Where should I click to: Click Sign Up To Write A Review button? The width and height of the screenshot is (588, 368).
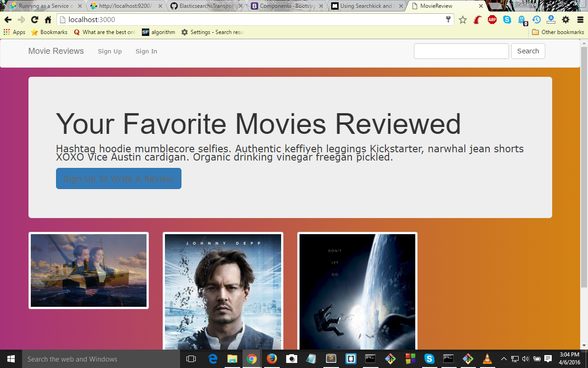coord(119,178)
